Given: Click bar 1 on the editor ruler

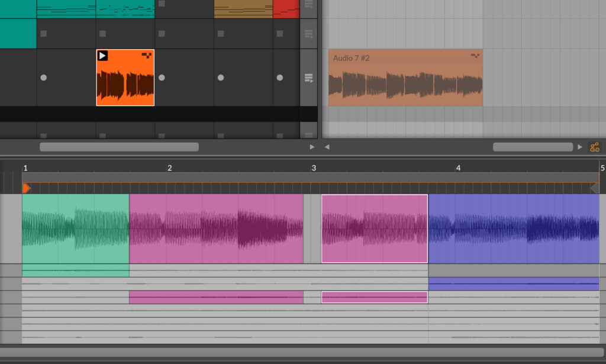Looking at the screenshot, I should click(x=25, y=168).
